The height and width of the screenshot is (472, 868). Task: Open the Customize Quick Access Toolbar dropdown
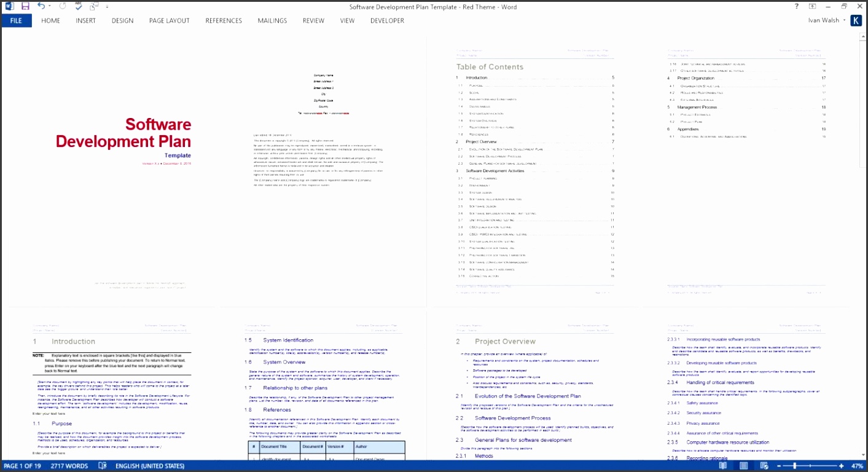click(106, 7)
